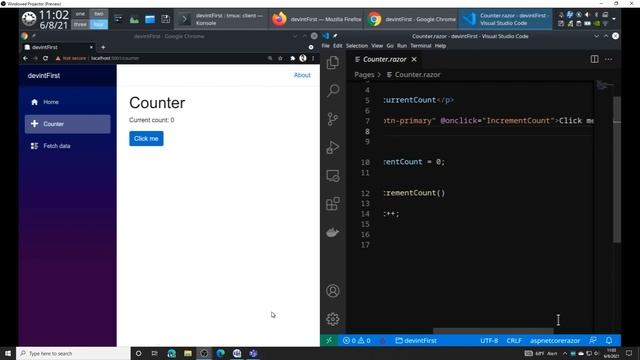Click the remote window indicator in status bar

click(x=329, y=340)
